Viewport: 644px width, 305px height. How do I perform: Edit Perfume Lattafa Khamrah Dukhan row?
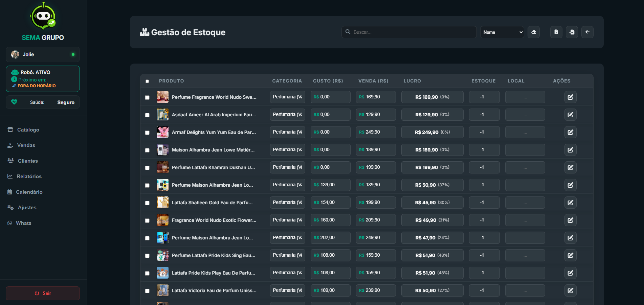tap(571, 167)
